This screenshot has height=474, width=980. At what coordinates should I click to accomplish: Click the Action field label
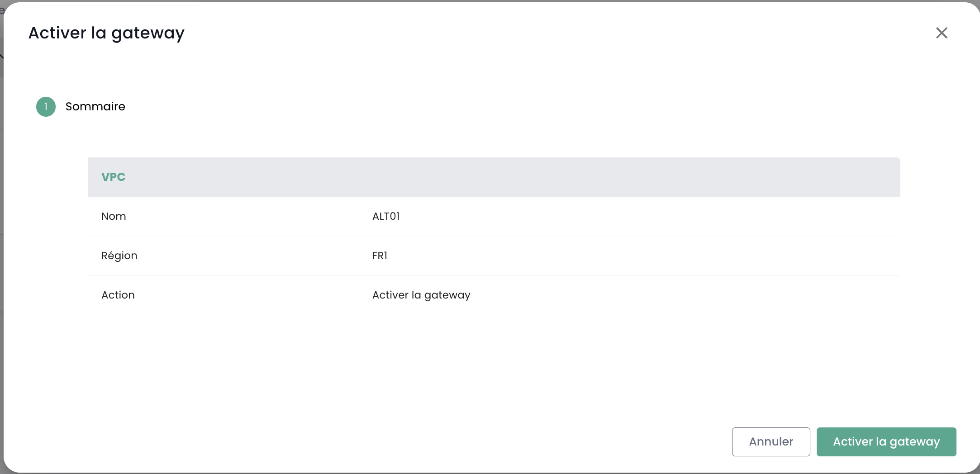click(118, 295)
